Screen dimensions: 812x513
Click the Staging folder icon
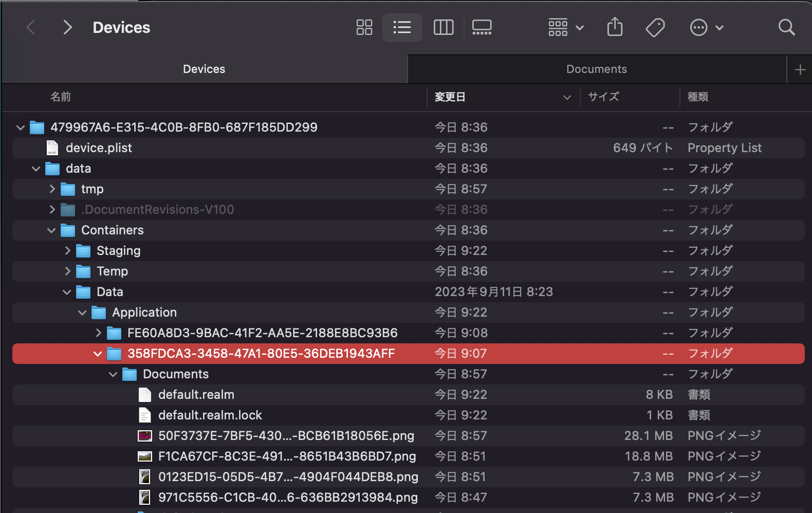(83, 251)
